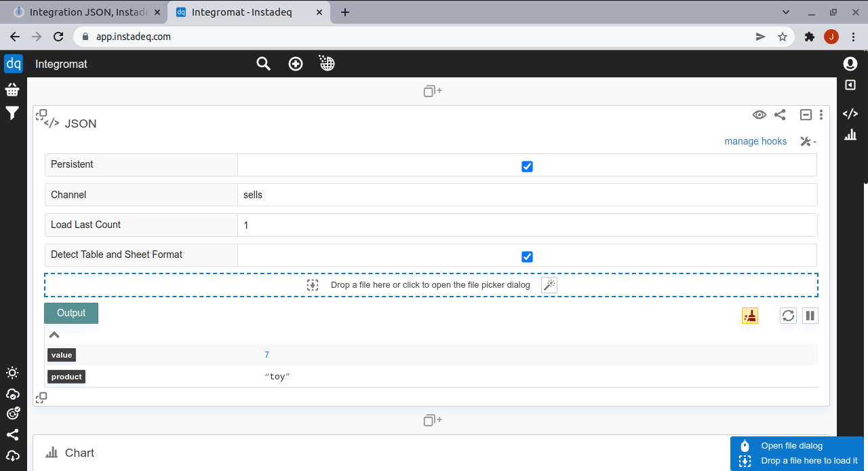Toggle JSON card visibility eye icon
868x471 pixels.
759,115
